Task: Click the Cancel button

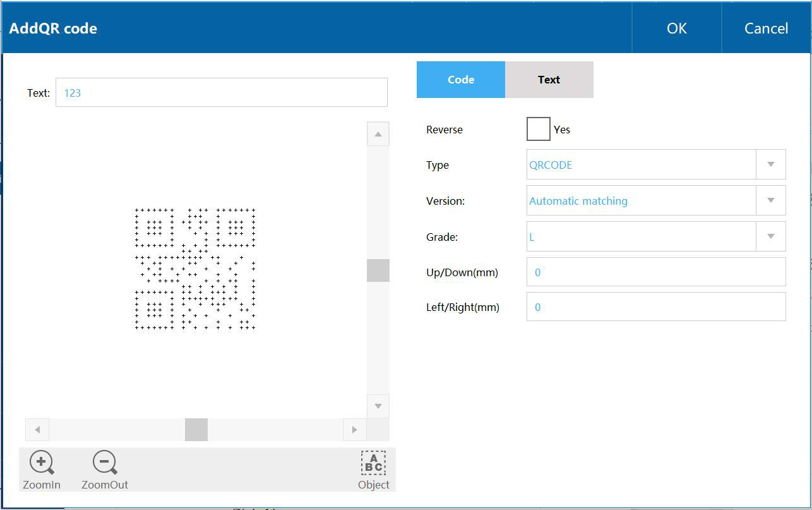Action: click(766, 28)
